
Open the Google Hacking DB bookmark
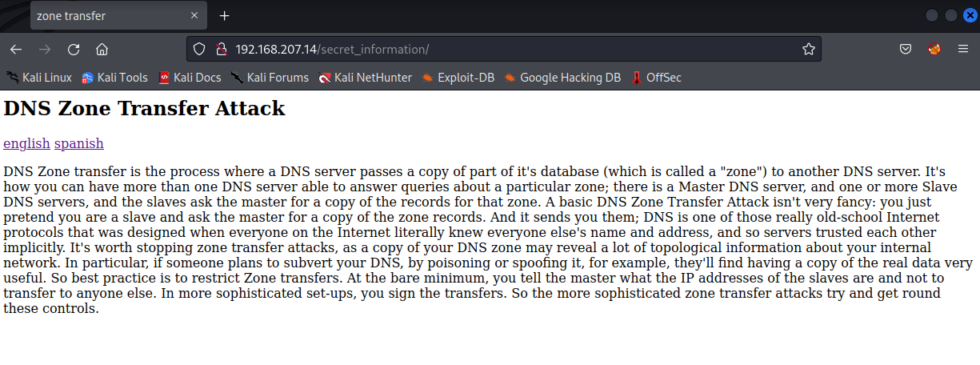tap(562, 78)
